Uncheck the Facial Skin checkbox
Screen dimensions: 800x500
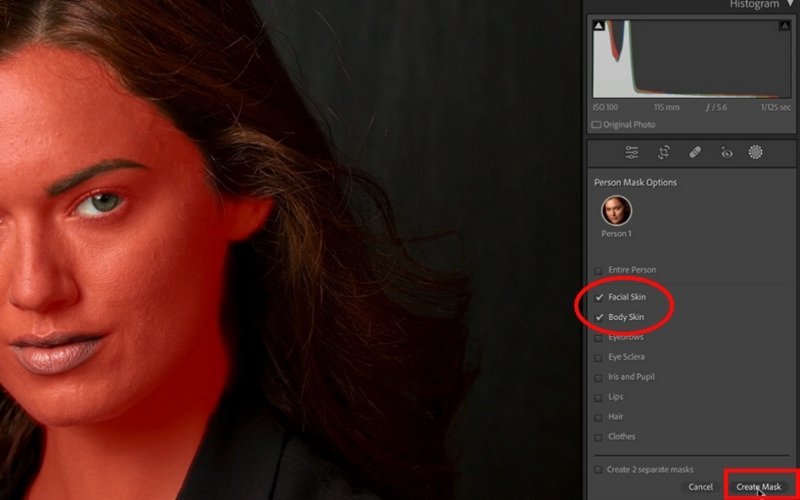(599, 297)
